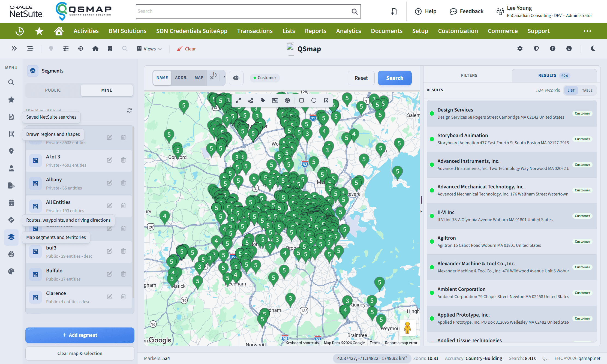This screenshot has height=364, width=607.
Task: Open the Reports menu
Action: [x=315, y=31]
